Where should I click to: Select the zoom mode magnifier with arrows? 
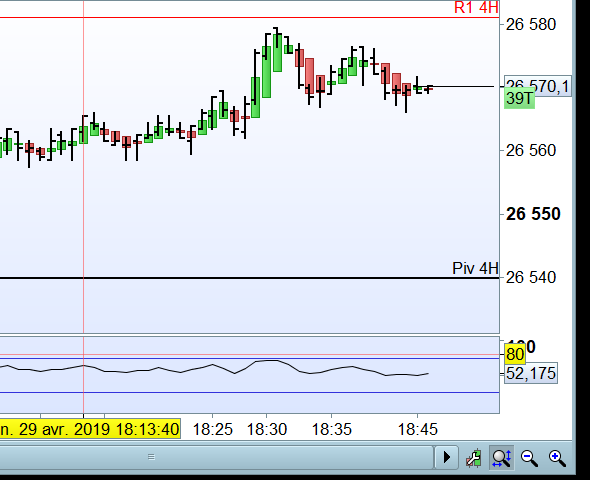pos(502,458)
